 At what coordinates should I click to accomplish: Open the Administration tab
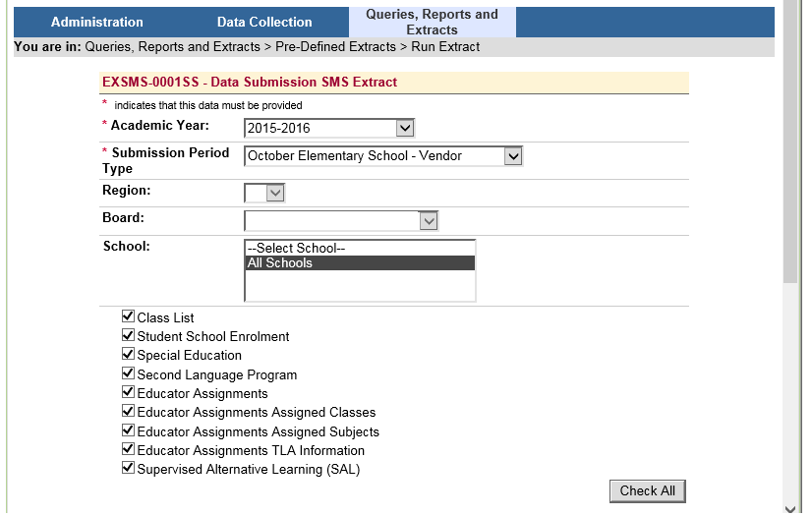[x=96, y=22]
